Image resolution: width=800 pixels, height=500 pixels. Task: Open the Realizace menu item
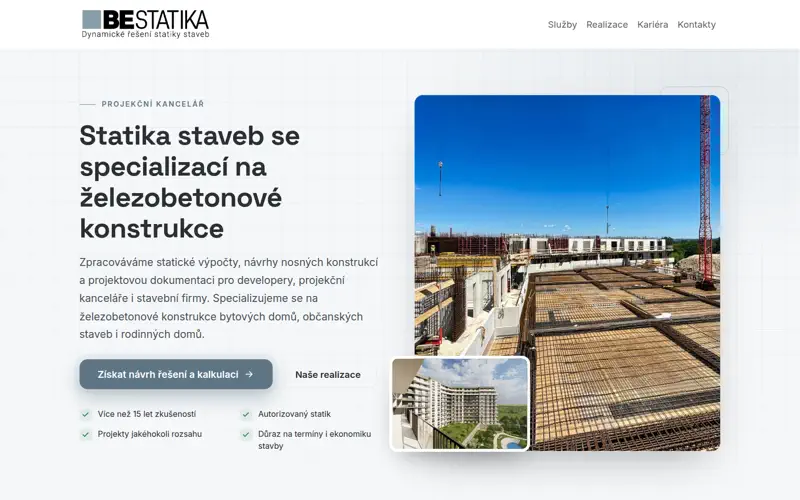click(607, 24)
